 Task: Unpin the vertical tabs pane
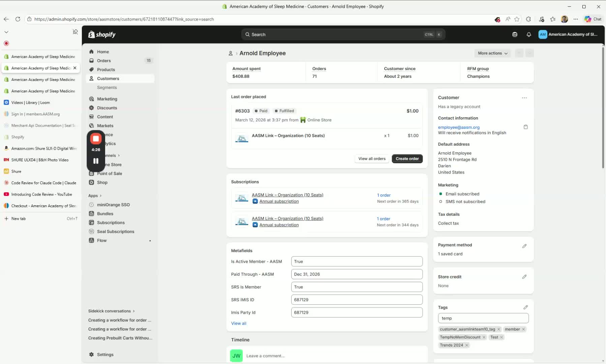tap(75, 32)
